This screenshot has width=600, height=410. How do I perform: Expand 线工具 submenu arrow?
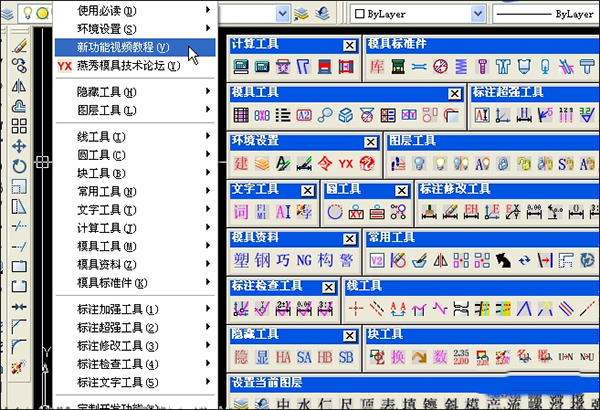(x=208, y=136)
